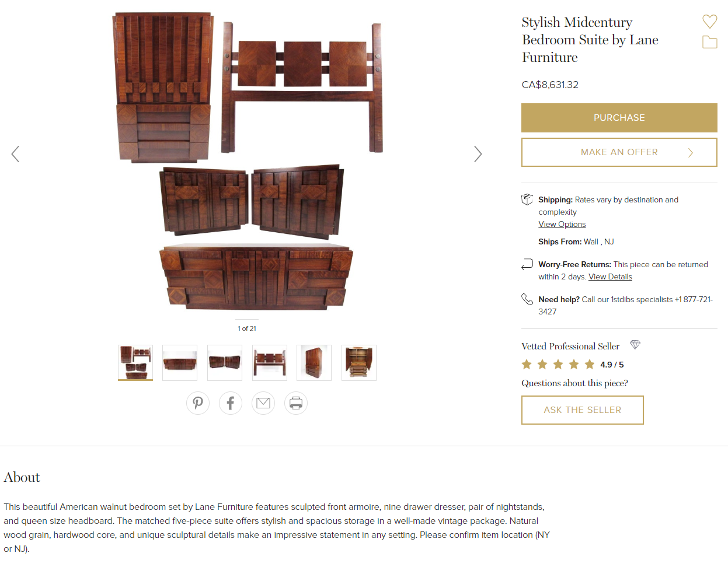Show the next product image
Viewport: 728px width, 567px height.
click(478, 154)
